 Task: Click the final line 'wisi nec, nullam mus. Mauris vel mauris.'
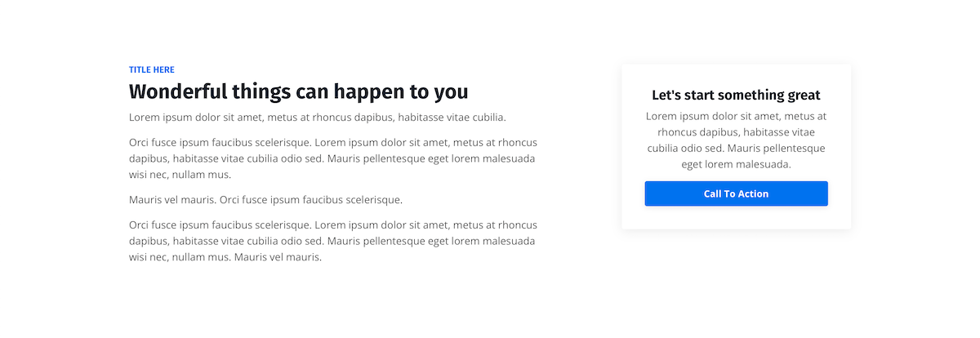(225, 257)
